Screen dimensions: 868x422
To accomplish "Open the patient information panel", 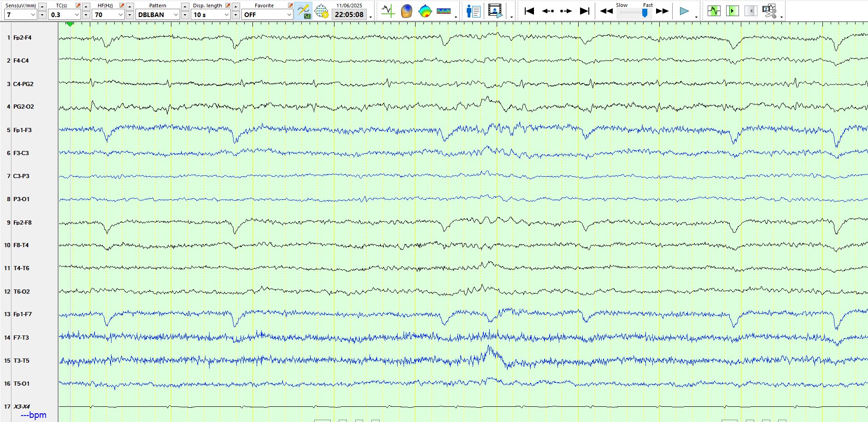I will [x=473, y=11].
